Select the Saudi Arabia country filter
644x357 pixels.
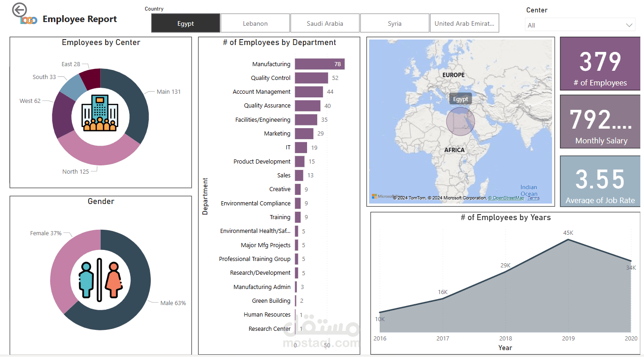click(x=325, y=23)
